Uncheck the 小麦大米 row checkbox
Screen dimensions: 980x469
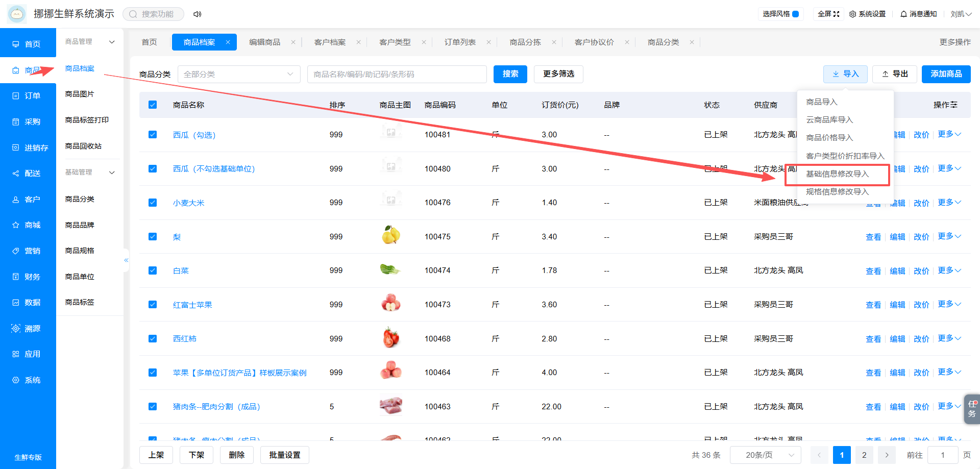(153, 203)
